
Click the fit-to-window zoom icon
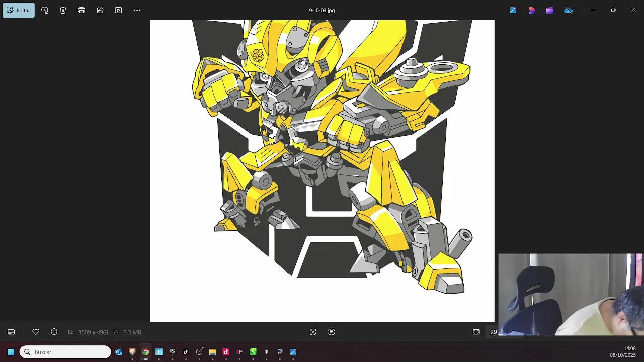point(313,332)
